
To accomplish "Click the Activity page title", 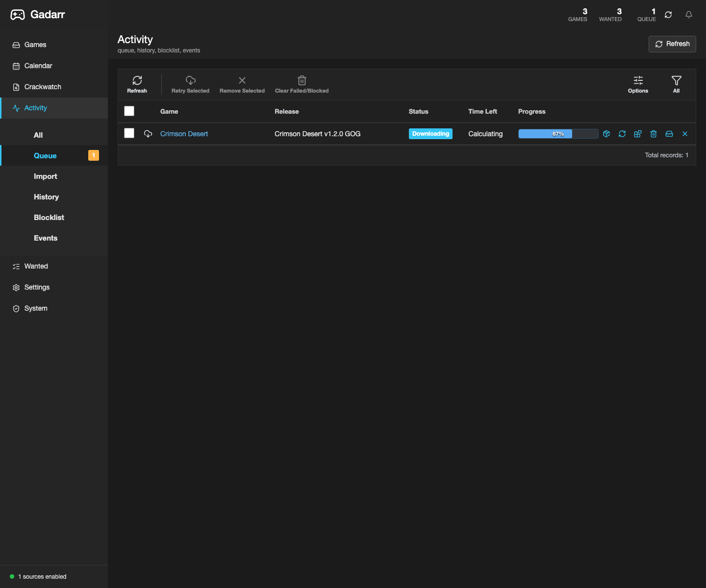I will click(135, 40).
